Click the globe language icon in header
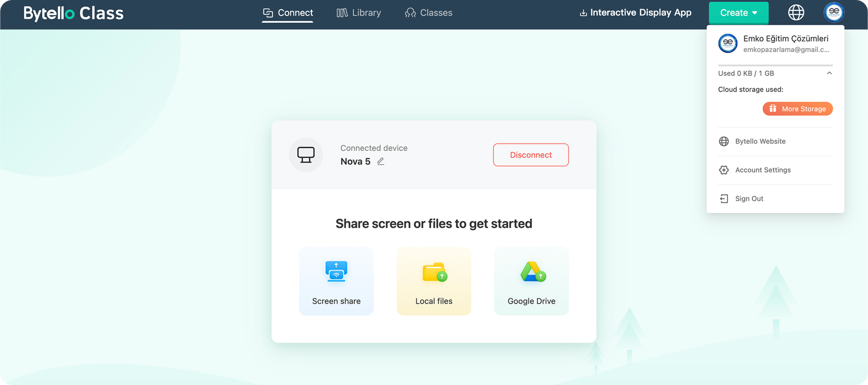 (x=796, y=12)
